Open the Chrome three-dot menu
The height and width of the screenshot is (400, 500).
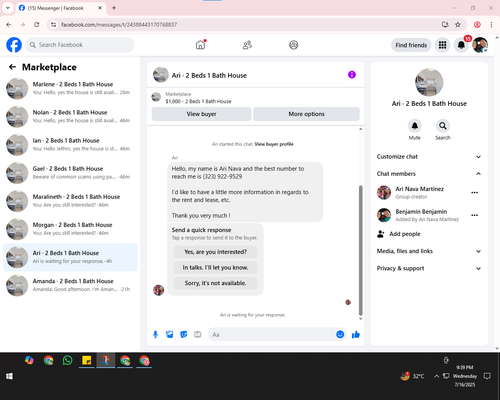491,25
